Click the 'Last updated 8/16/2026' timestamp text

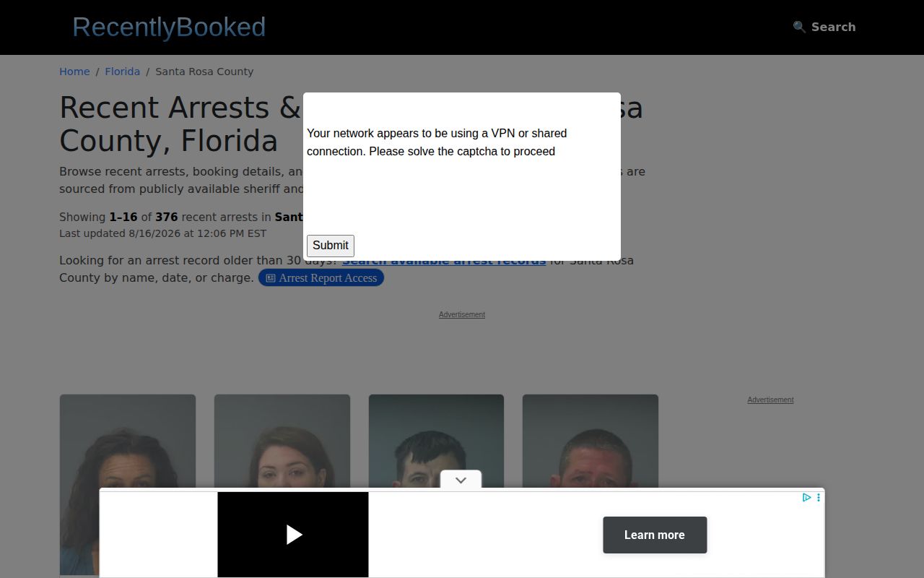162,233
